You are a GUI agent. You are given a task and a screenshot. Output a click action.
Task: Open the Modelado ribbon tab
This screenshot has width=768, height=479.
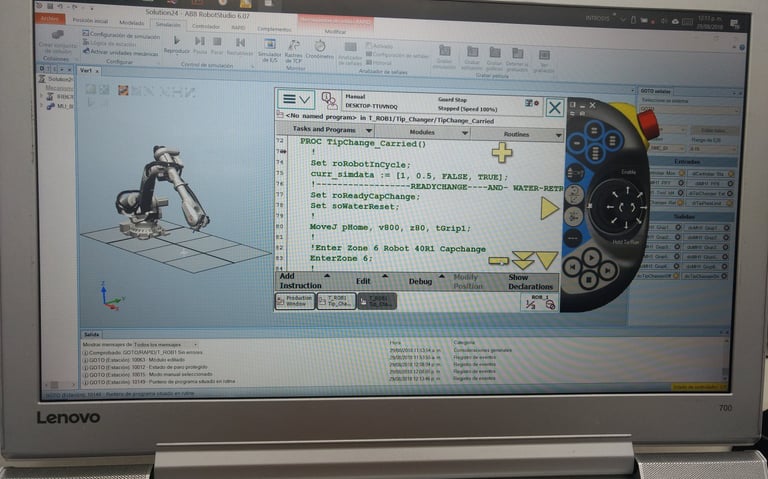point(131,23)
